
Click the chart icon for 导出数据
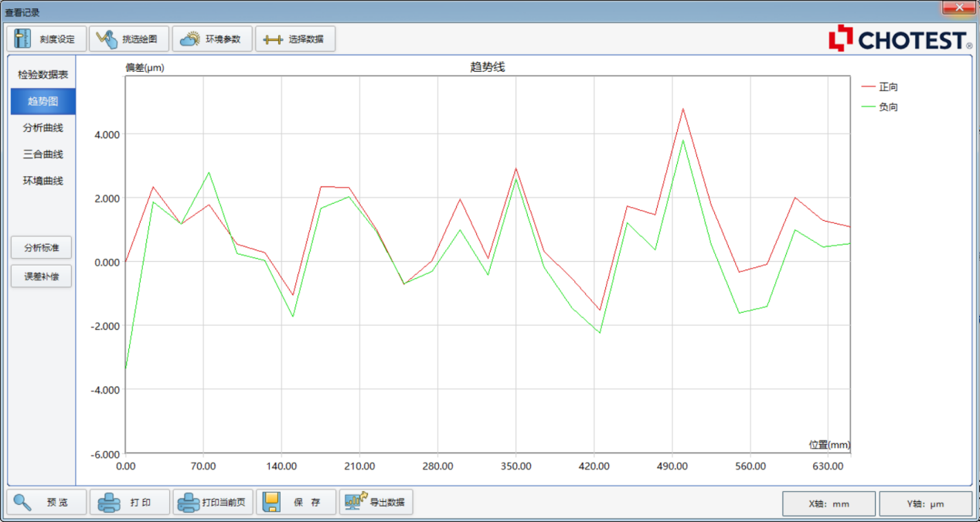pyautogui.click(x=356, y=501)
